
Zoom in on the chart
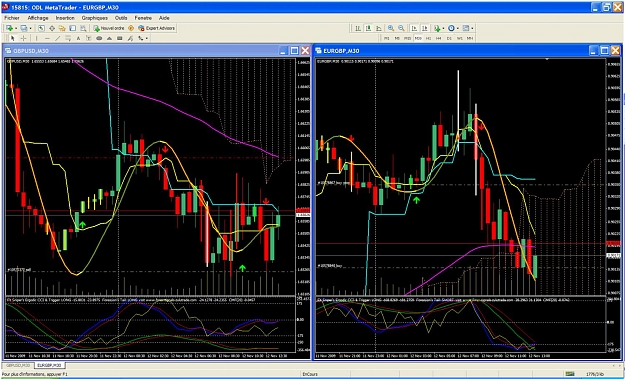pyautogui.click(x=391, y=28)
